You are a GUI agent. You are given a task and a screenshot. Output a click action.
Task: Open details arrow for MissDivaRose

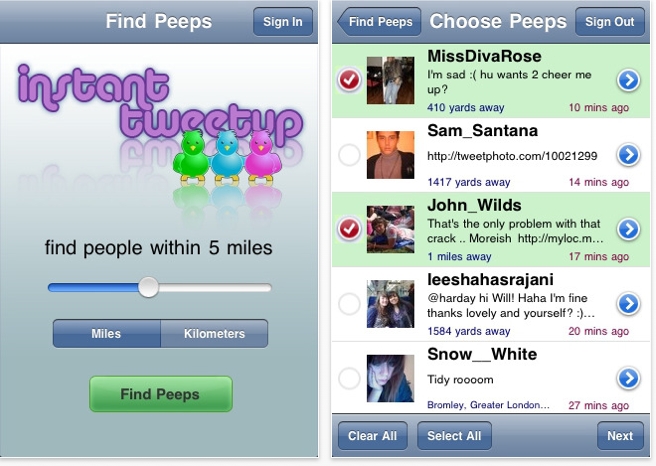click(x=628, y=80)
